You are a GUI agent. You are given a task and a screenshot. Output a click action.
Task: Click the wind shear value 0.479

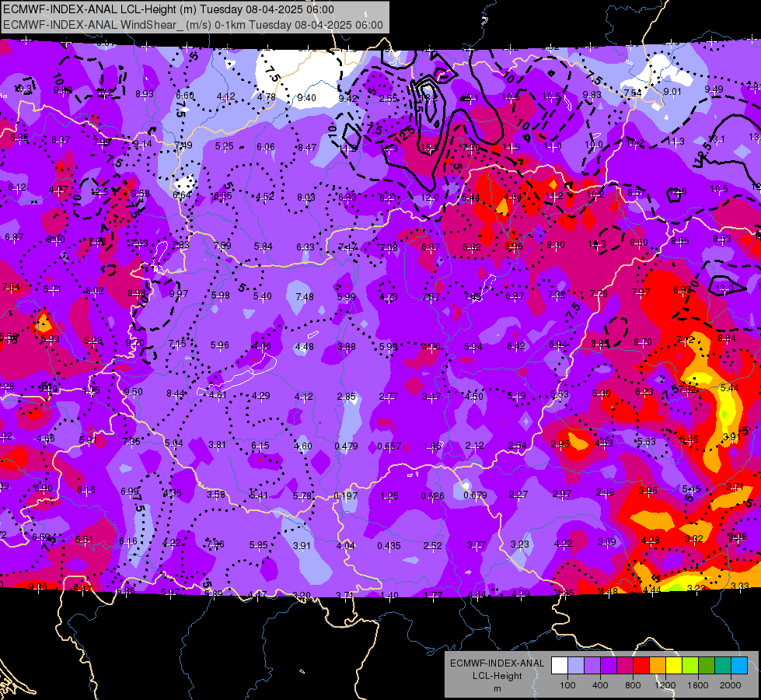[x=347, y=446]
